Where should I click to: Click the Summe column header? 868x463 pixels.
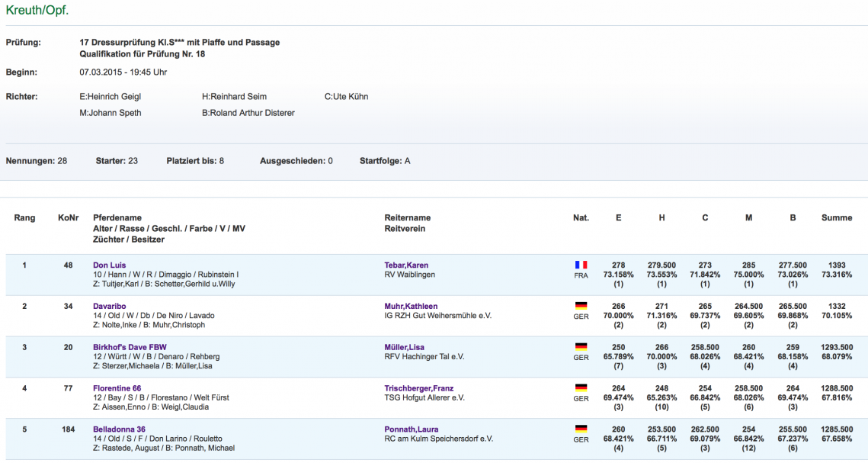click(836, 218)
